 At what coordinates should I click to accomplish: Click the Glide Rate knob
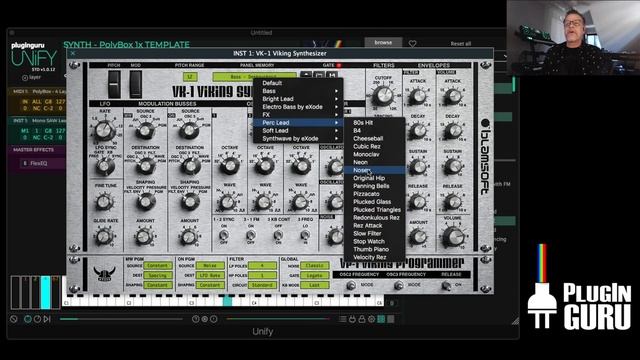[x=104, y=236]
